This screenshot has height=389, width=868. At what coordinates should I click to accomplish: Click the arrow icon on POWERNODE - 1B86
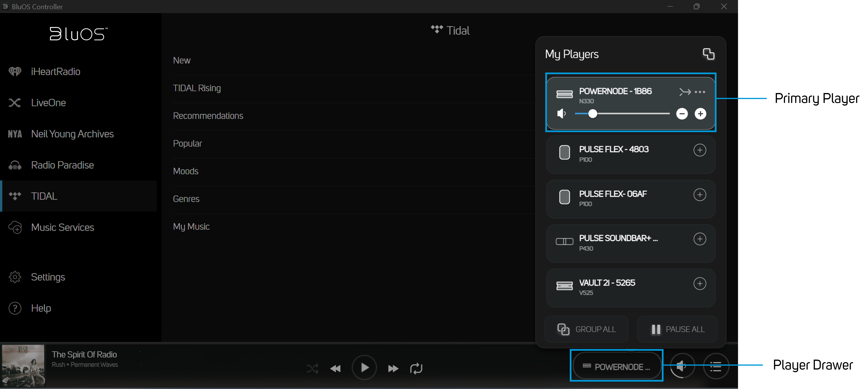click(685, 92)
